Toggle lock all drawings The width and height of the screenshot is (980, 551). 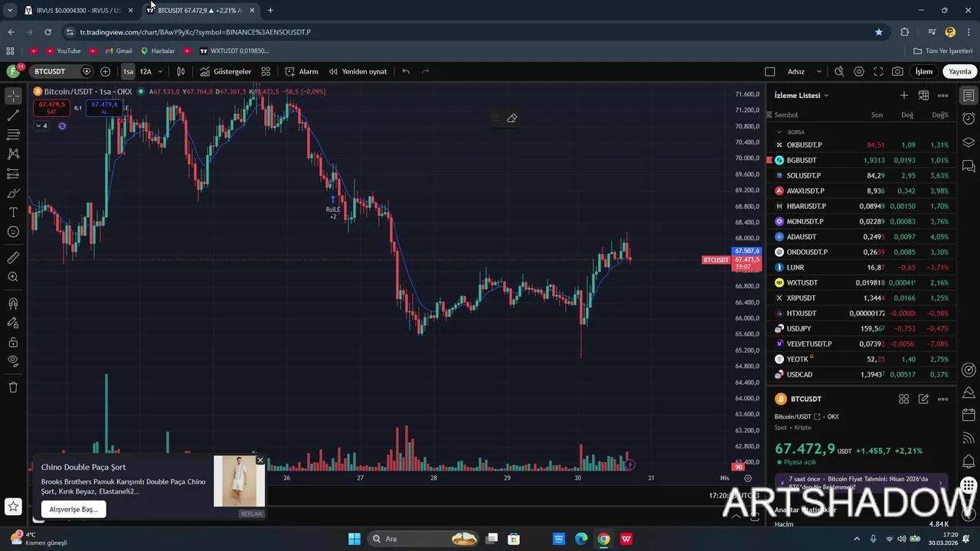[x=13, y=342]
